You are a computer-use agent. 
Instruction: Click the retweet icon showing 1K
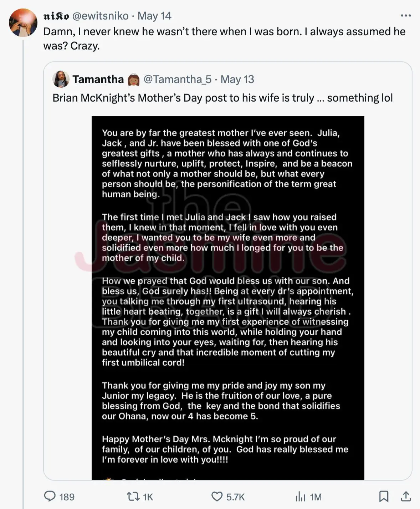(x=133, y=496)
